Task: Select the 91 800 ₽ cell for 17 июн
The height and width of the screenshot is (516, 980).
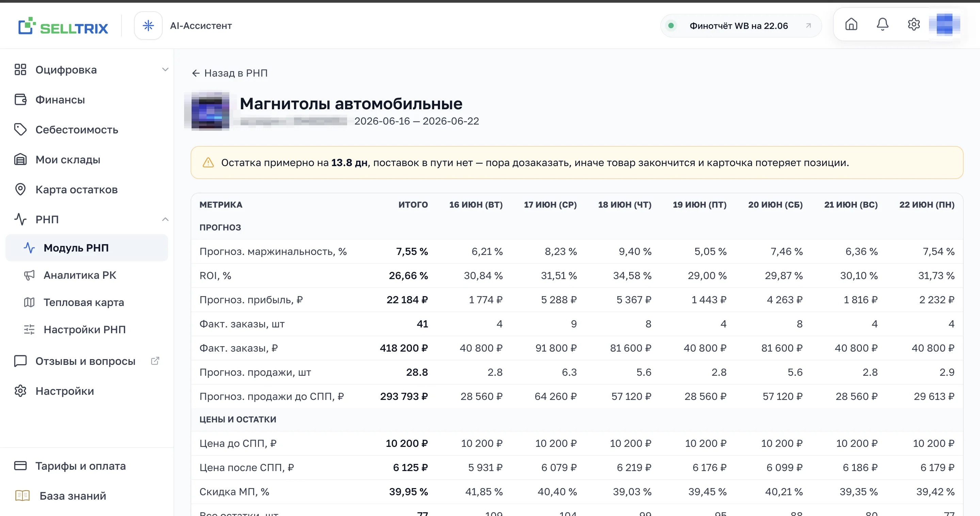Action: point(556,348)
